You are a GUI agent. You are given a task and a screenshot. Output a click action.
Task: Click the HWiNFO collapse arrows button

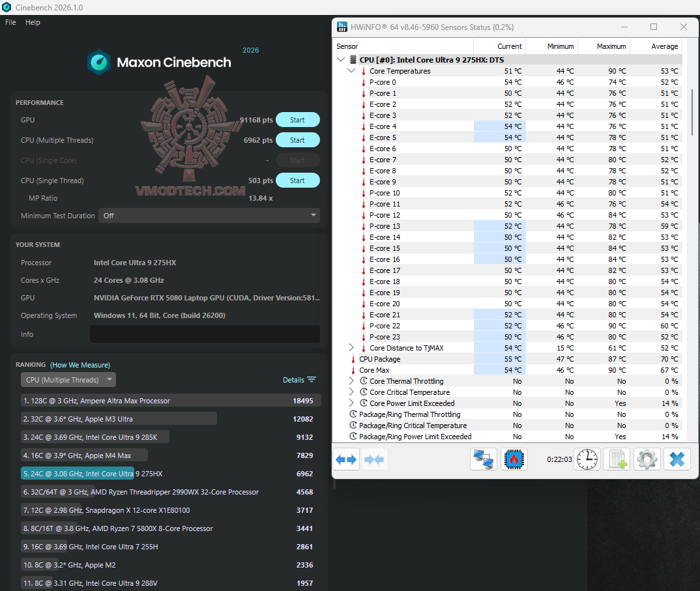click(x=374, y=459)
